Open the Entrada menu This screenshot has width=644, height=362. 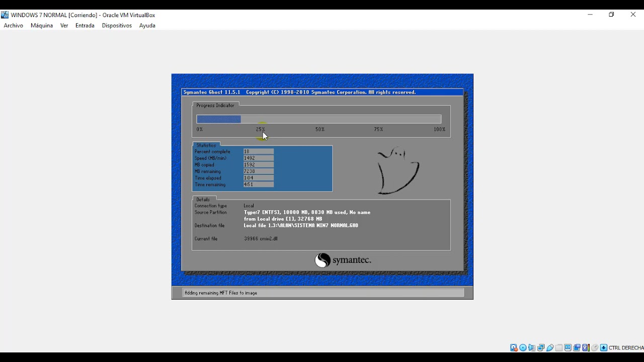pyautogui.click(x=85, y=26)
